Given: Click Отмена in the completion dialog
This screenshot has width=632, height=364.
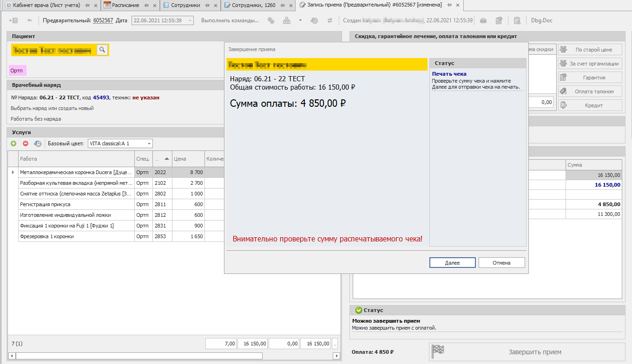Looking at the screenshot, I should point(501,263).
